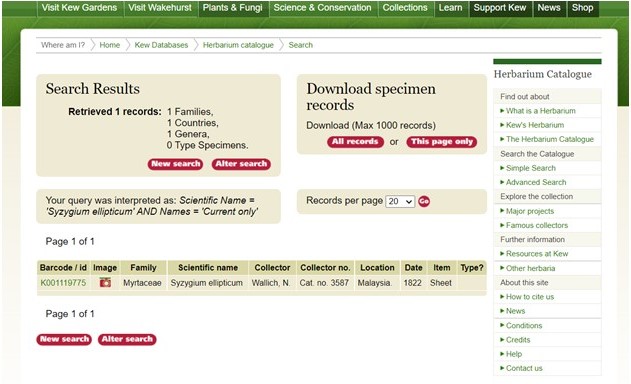Click the bottom Alter search button
This screenshot has width=631, height=384.
click(x=127, y=339)
